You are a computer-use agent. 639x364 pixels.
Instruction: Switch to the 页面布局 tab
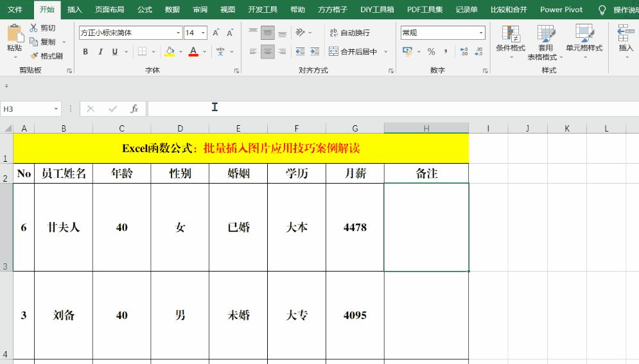pyautogui.click(x=109, y=10)
